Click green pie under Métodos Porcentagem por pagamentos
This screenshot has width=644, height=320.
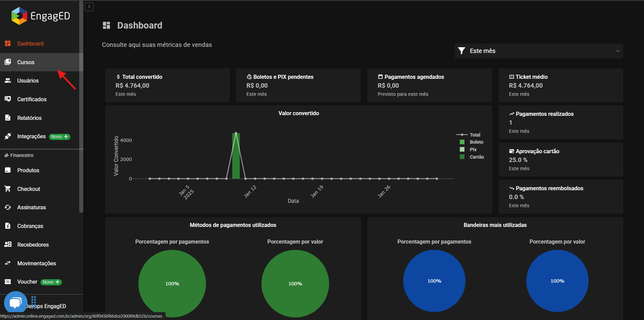tap(172, 284)
